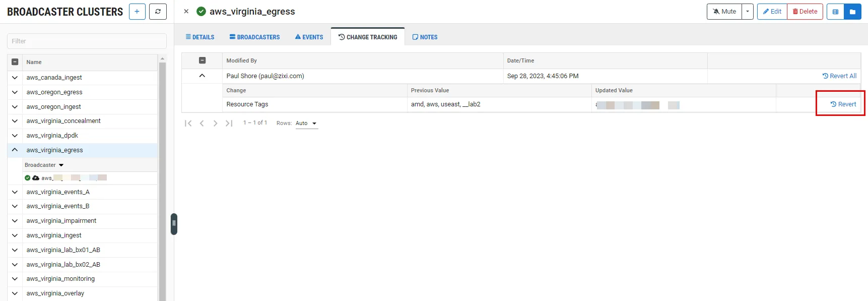
Task: Click the cloud icon on the broadcaster row
Action: tap(36, 178)
